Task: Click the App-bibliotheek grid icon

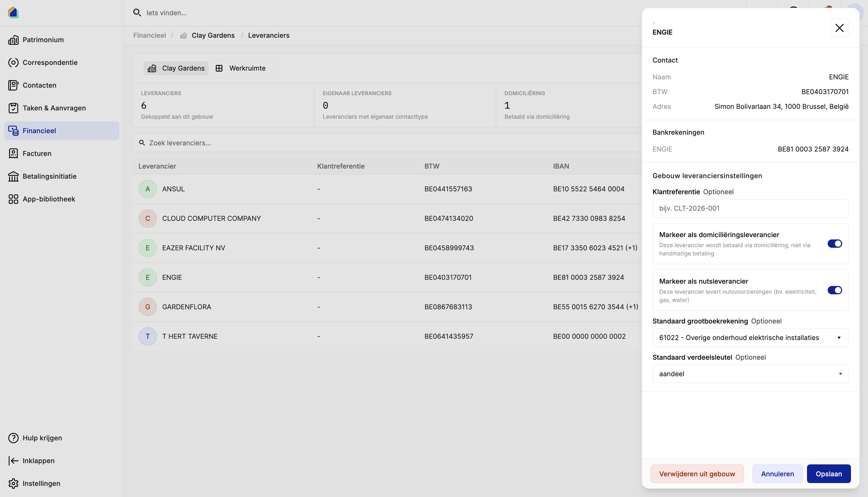Action: [13, 199]
